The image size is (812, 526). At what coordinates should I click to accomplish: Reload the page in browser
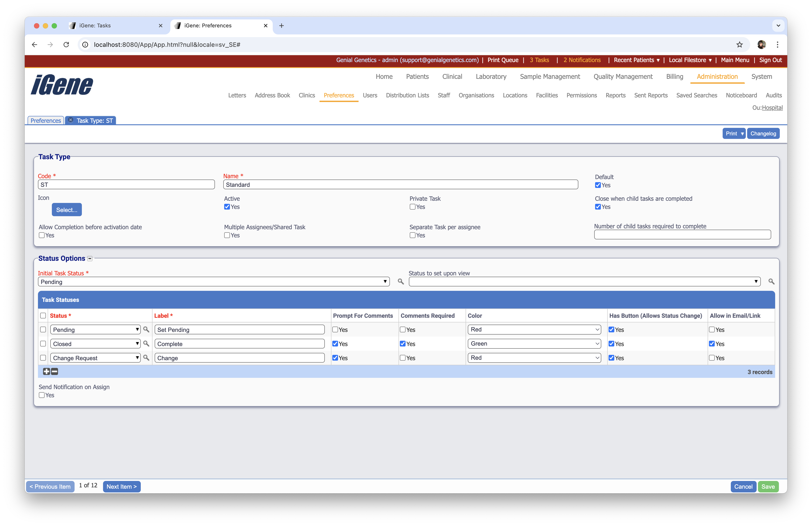coord(66,45)
